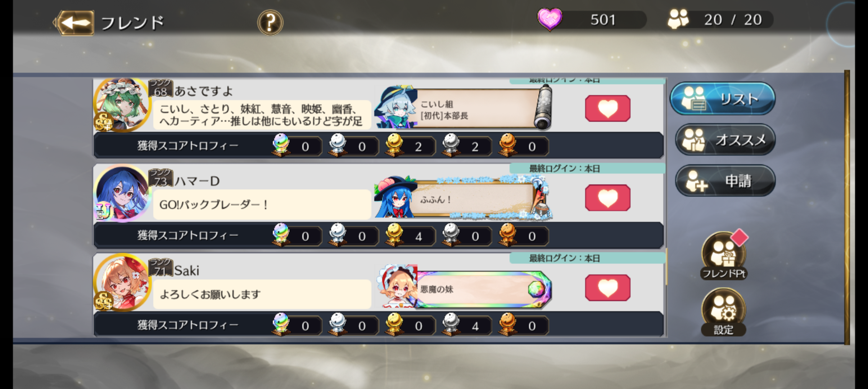Tap the back arrow next to フレンド
This screenshot has height=389, width=868.
pos(74,23)
